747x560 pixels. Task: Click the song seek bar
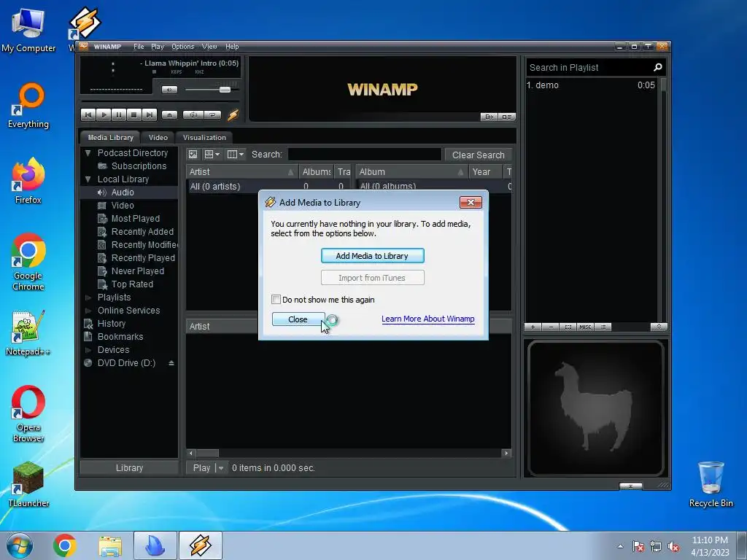click(160, 101)
